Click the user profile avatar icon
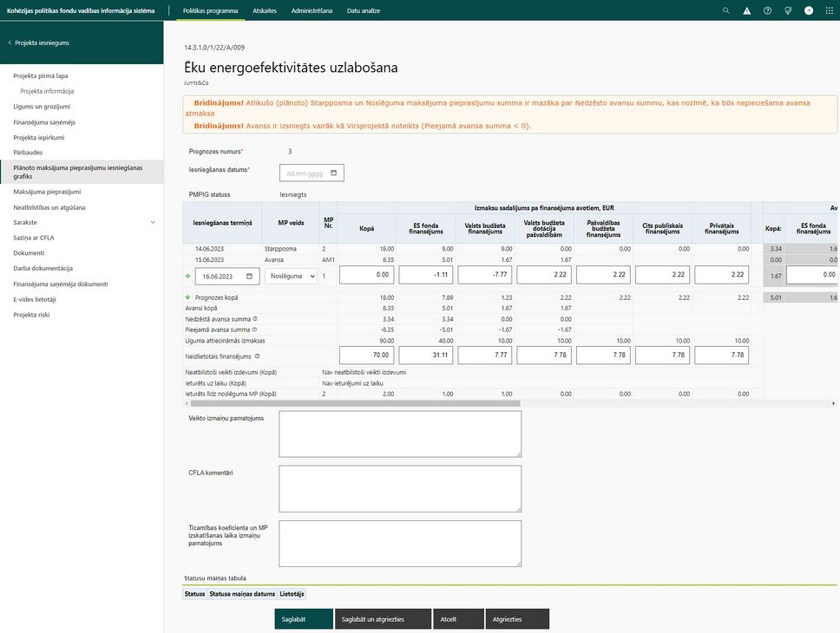This screenshot has width=840, height=633. pyautogui.click(x=809, y=10)
